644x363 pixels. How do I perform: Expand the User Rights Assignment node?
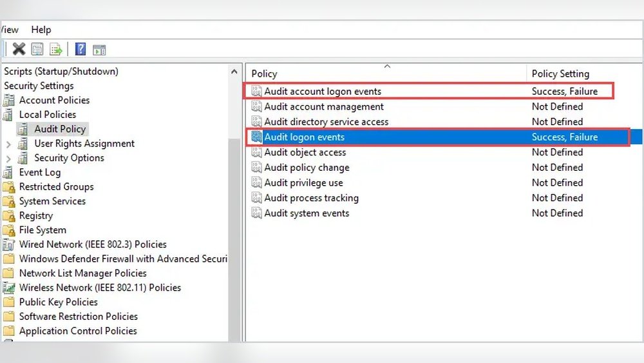[x=8, y=144]
